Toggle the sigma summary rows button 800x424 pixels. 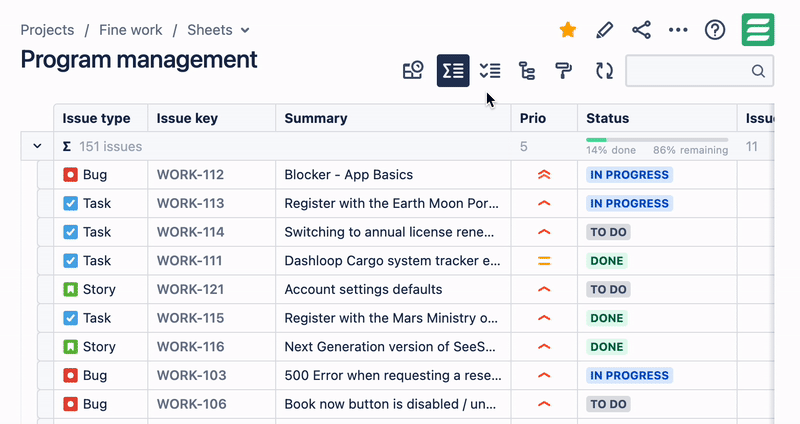[453, 70]
